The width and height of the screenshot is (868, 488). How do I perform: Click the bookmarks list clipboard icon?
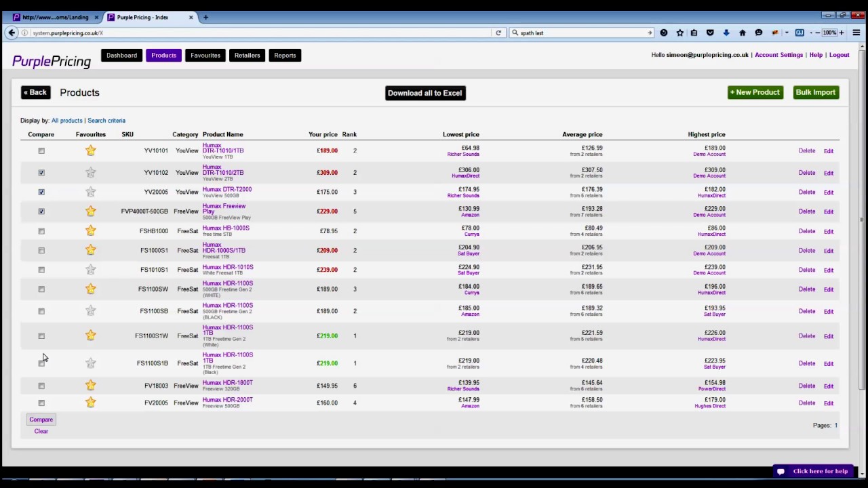[x=694, y=33]
